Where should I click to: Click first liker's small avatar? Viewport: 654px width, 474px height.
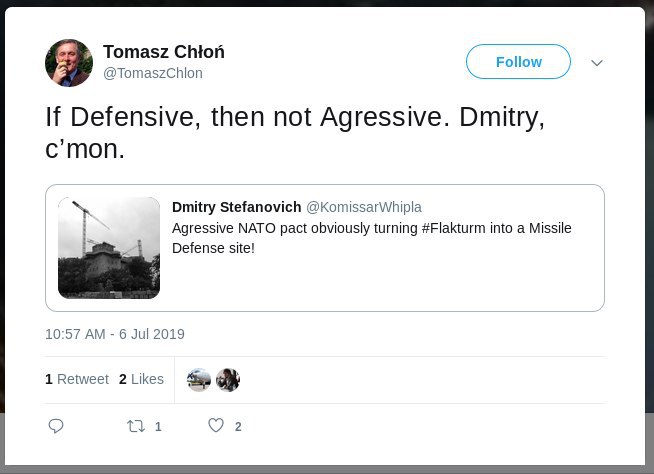click(x=199, y=380)
